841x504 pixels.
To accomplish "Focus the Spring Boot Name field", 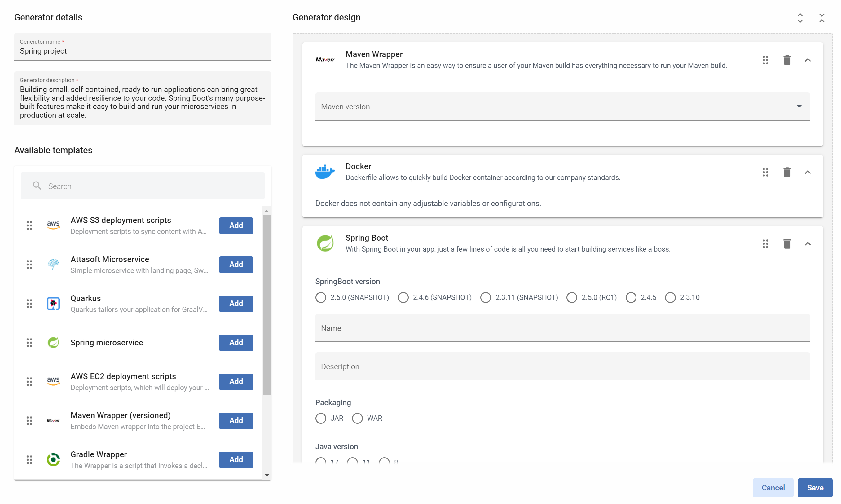I will point(562,328).
